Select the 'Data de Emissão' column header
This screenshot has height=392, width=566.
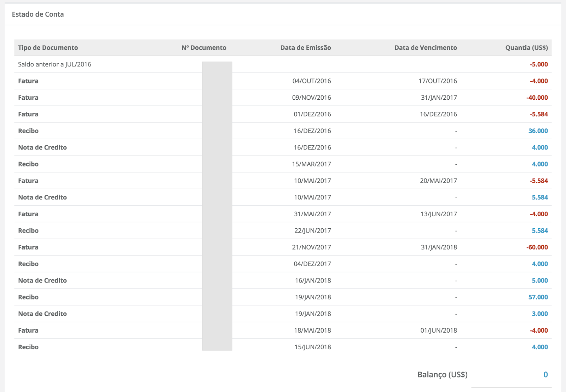(306, 48)
